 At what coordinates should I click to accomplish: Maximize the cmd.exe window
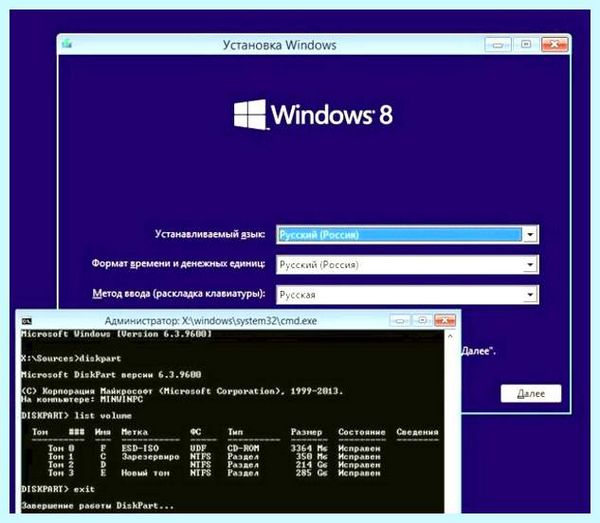point(422,321)
